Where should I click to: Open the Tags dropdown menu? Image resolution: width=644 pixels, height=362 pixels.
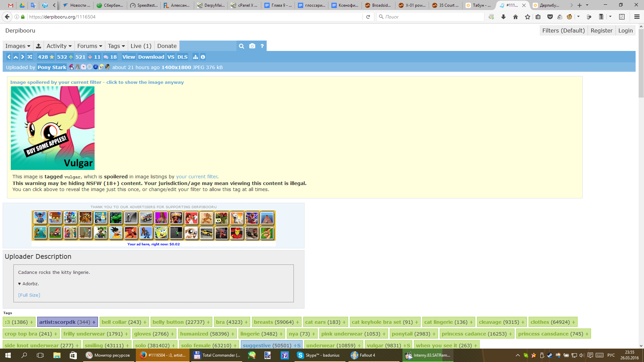[x=116, y=46]
